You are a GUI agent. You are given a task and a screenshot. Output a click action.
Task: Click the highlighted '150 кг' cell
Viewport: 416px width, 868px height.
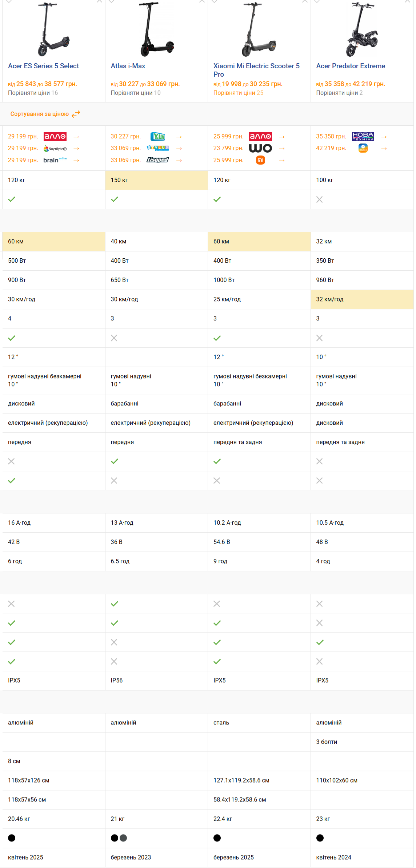click(x=156, y=180)
